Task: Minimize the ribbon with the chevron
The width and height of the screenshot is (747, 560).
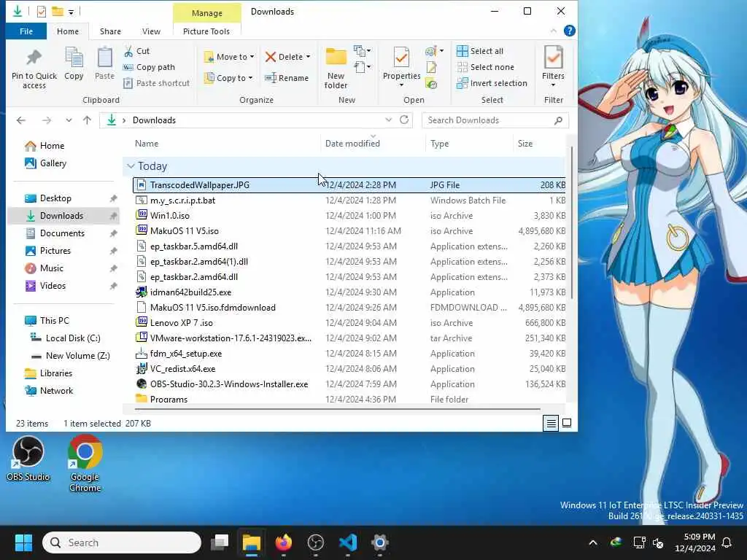Action: tap(553, 31)
